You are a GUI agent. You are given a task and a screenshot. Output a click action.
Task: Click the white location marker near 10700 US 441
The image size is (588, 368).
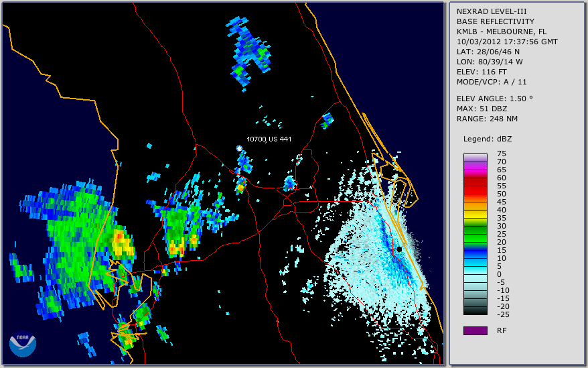[239, 148]
